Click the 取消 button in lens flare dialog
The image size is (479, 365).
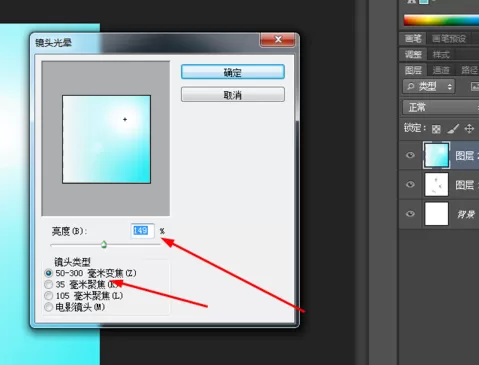(x=233, y=94)
